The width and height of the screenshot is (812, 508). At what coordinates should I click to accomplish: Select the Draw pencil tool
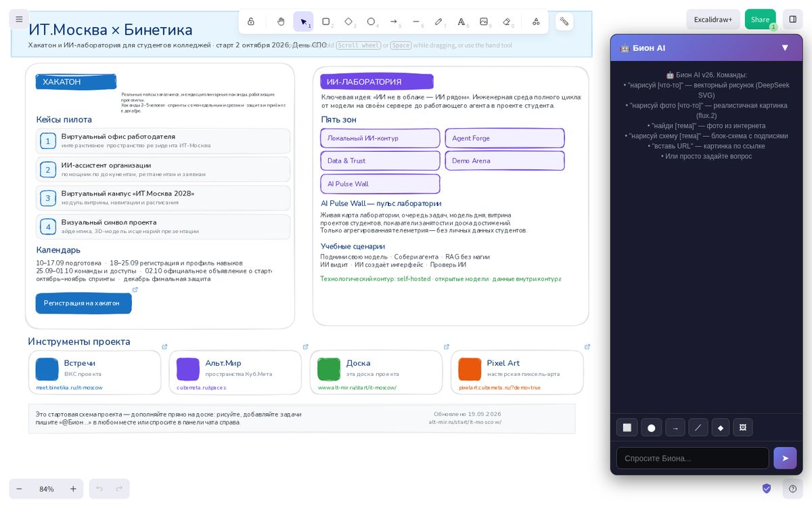(x=438, y=22)
